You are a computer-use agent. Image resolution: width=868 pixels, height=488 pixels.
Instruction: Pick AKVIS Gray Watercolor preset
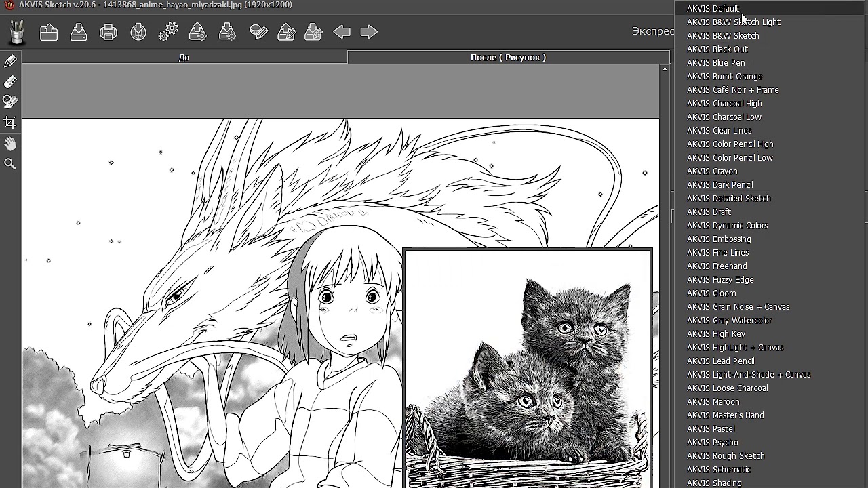click(729, 321)
